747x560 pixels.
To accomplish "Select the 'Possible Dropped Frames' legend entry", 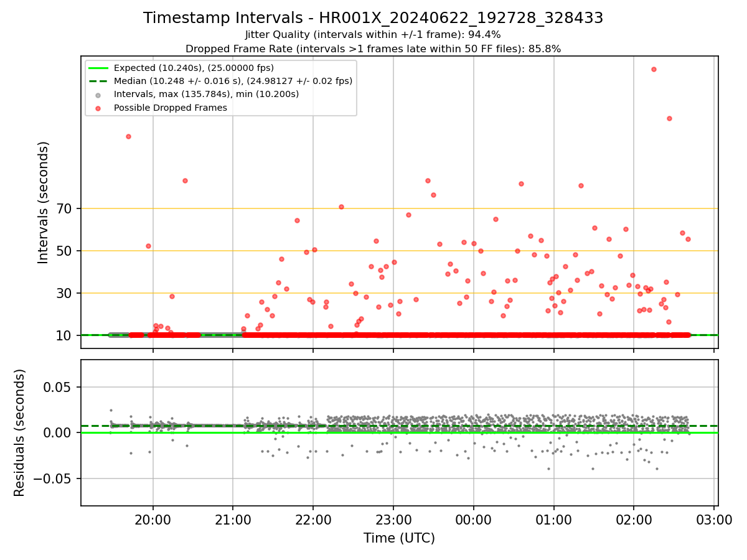I will click(170, 108).
